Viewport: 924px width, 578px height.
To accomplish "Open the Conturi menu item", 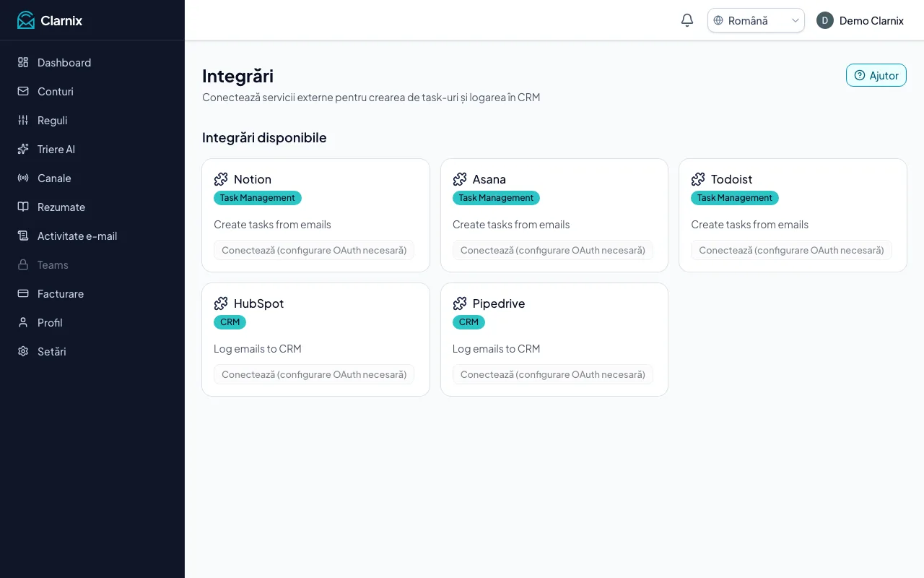I will tap(92, 91).
